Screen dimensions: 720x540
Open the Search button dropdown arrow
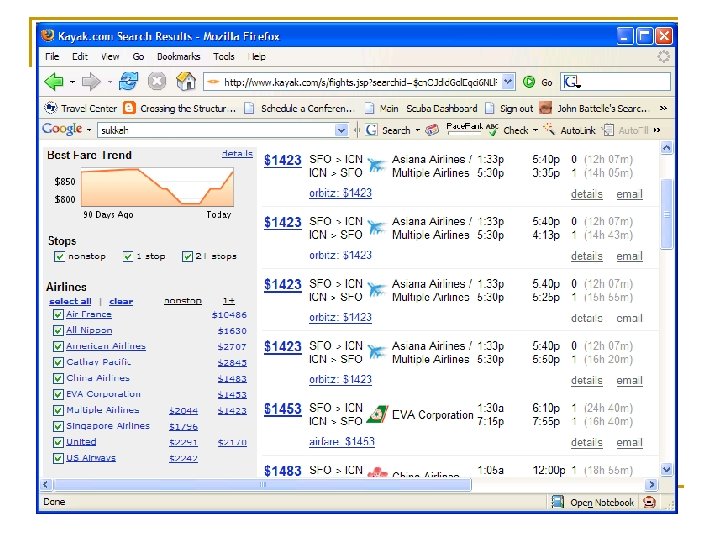(x=417, y=130)
